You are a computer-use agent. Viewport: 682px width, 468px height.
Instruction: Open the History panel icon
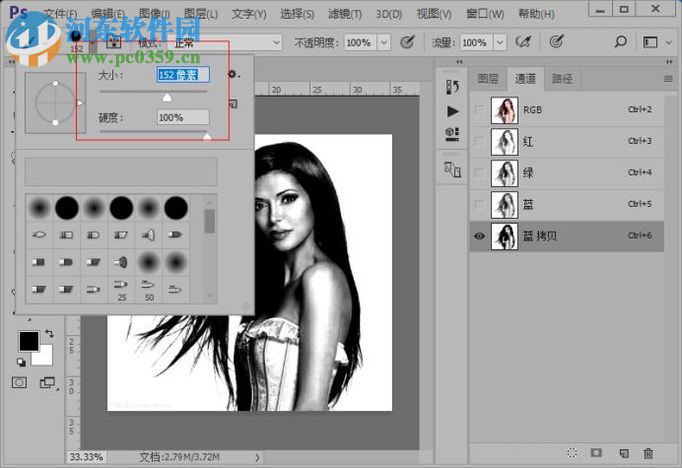453,86
